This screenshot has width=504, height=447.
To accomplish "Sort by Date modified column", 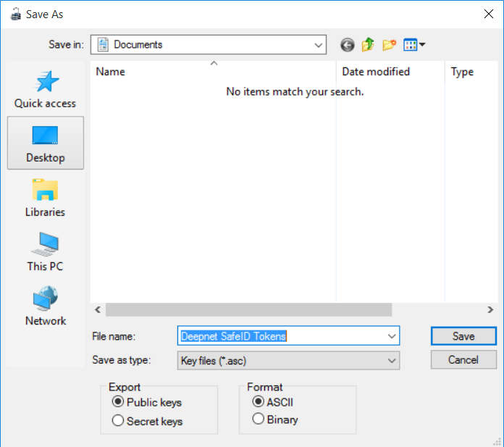I will pos(376,72).
